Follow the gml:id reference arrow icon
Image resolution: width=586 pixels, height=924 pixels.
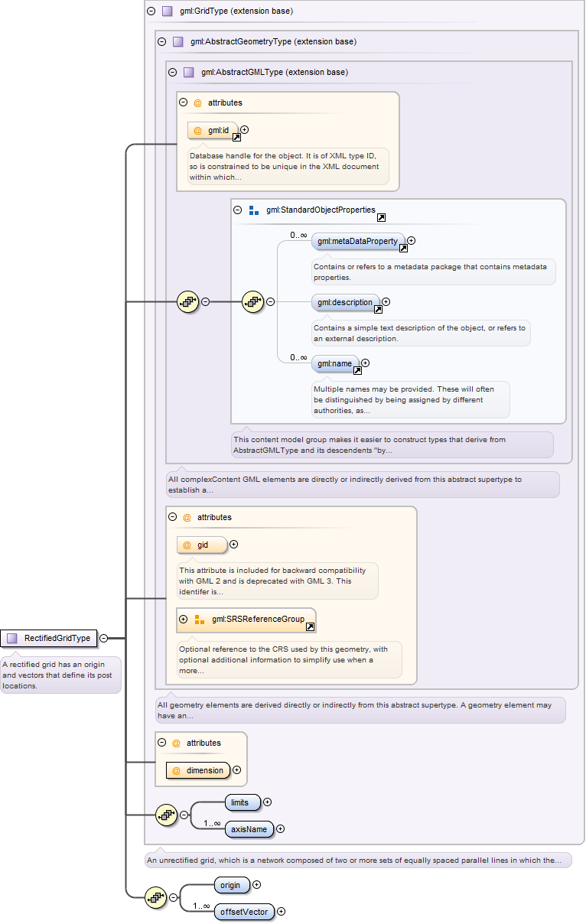(x=236, y=138)
